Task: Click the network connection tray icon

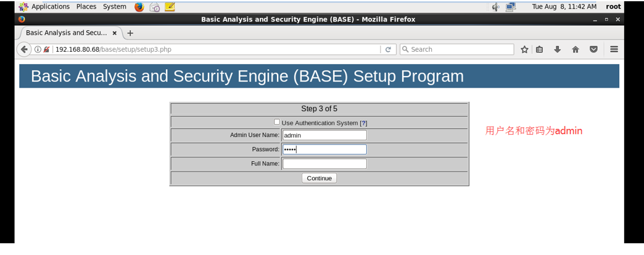Action: click(511, 7)
